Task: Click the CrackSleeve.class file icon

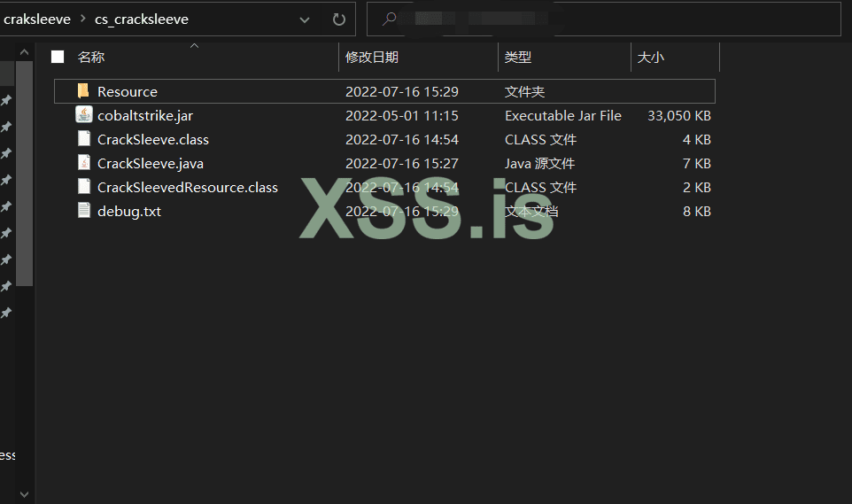Action: click(83, 139)
